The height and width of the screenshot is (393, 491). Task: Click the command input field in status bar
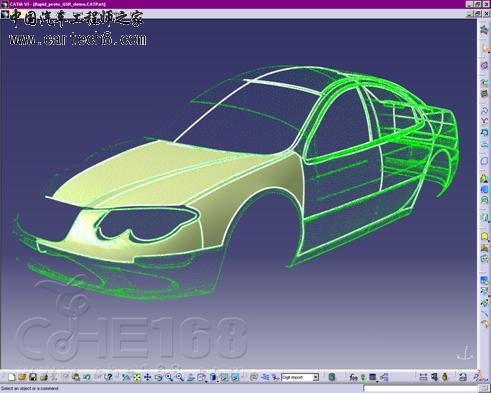(x=421, y=388)
